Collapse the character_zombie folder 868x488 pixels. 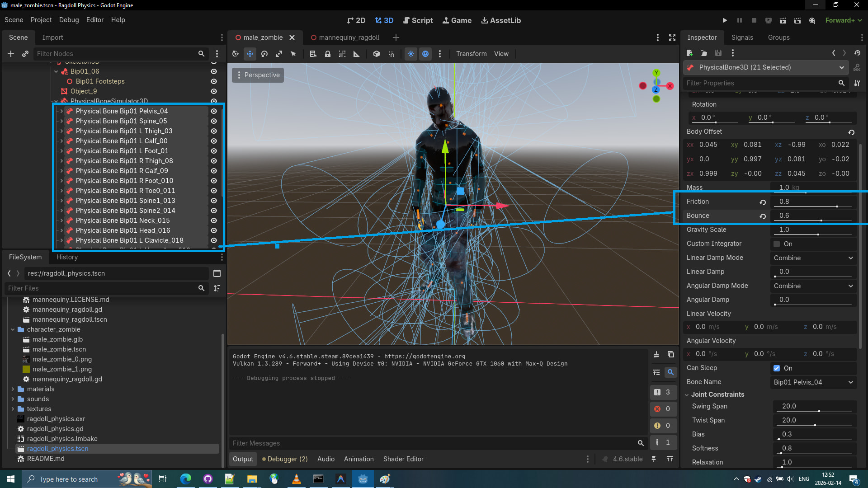point(13,329)
